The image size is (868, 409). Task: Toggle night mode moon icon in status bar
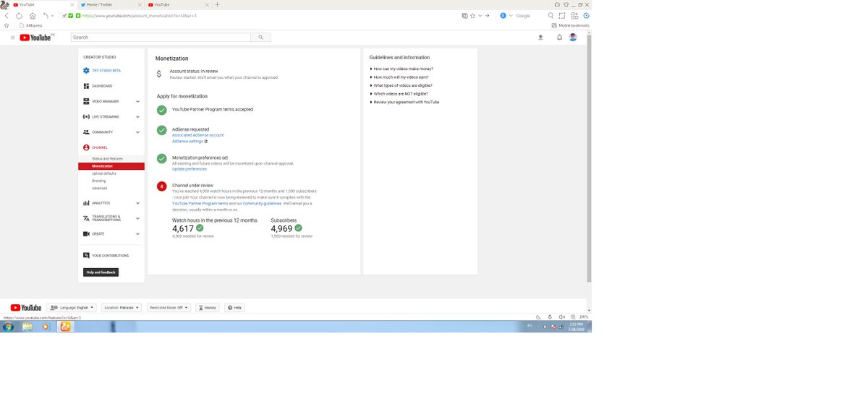[x=538, y=317]
